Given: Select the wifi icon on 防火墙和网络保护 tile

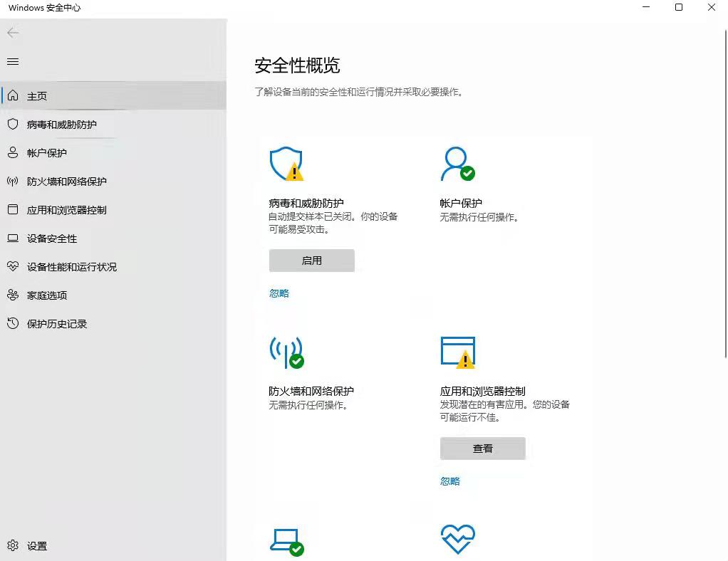Looking at the screenshot, I should click(286, 351).
